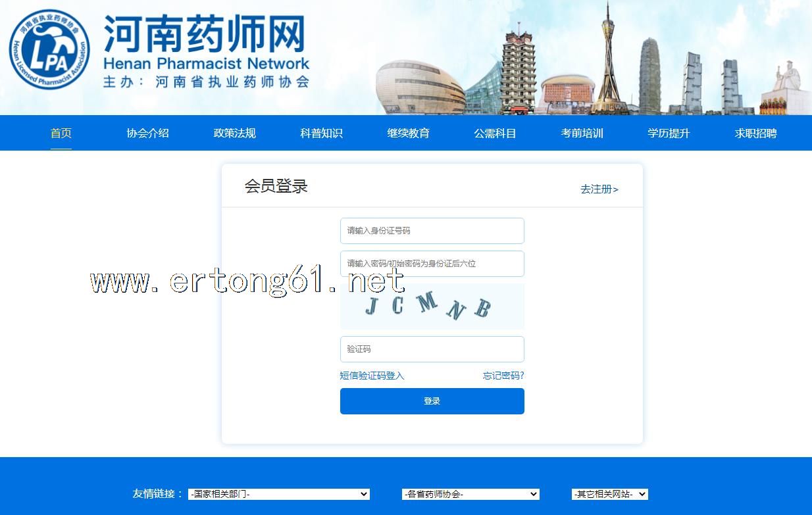Select 科普知识 in navigation bar
Image resolution: width=812 pixels, height=515 pixels.
322,134
